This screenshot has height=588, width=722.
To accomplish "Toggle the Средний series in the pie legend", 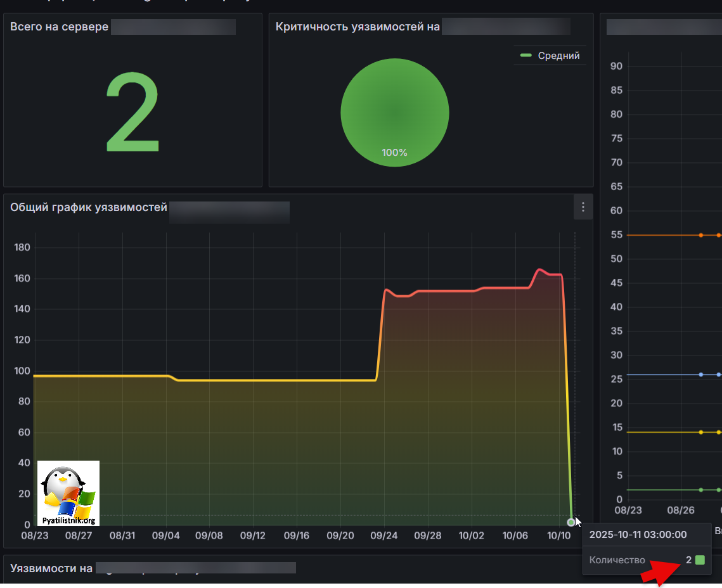I will [558, 56].
